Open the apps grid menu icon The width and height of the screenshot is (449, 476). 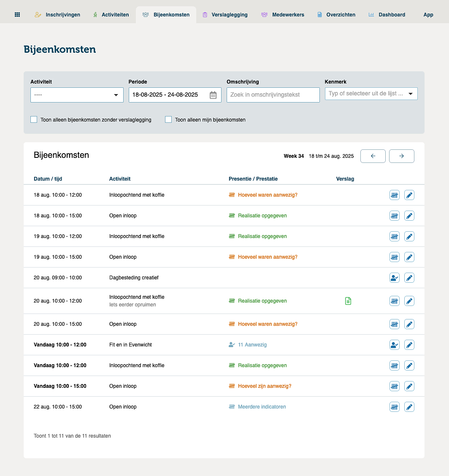pyautogui.click(x=17, y=15)
